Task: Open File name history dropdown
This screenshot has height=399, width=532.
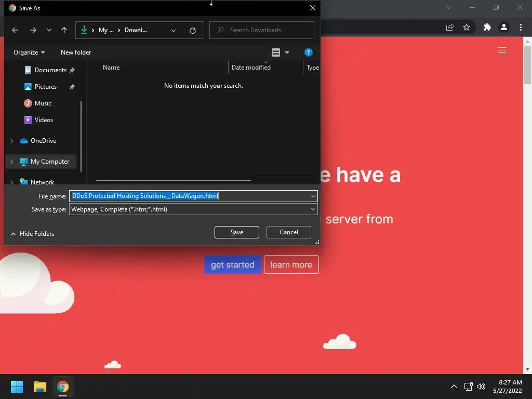Action: 313,196
